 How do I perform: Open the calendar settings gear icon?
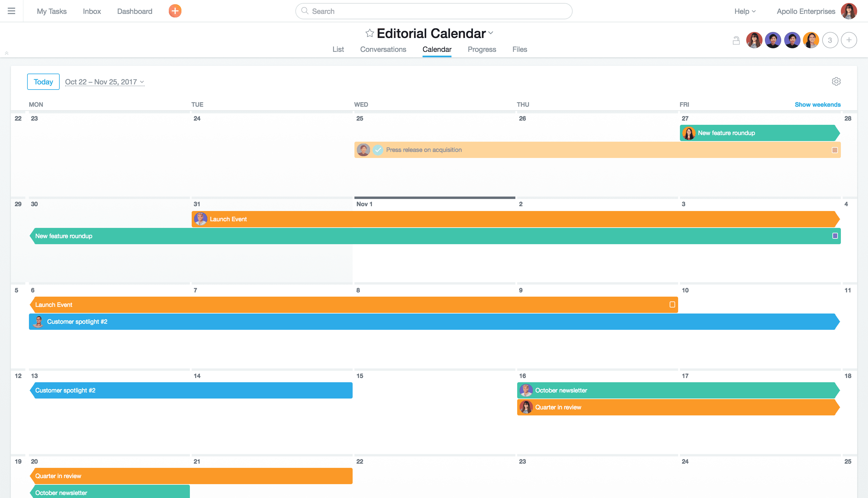[x=836, y=81]
